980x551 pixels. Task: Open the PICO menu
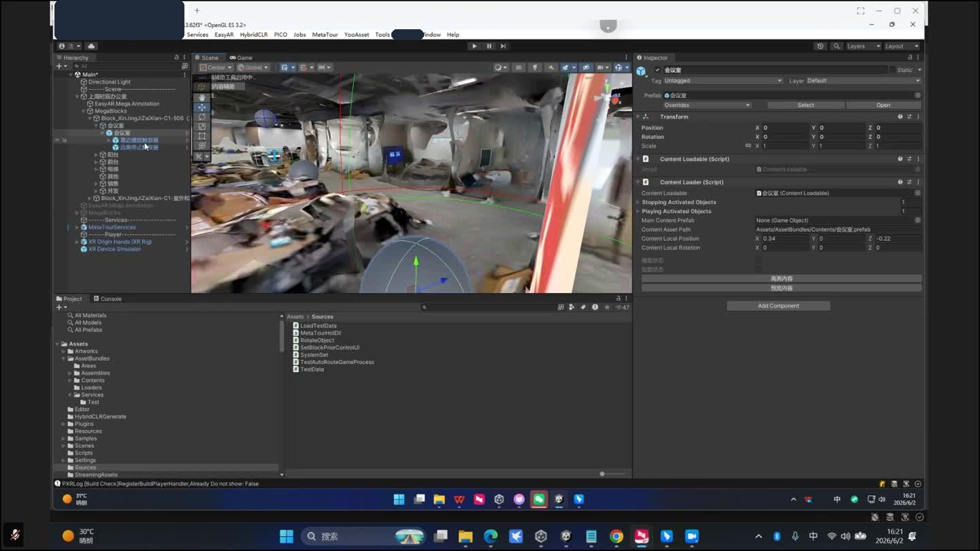pos(280,35)
